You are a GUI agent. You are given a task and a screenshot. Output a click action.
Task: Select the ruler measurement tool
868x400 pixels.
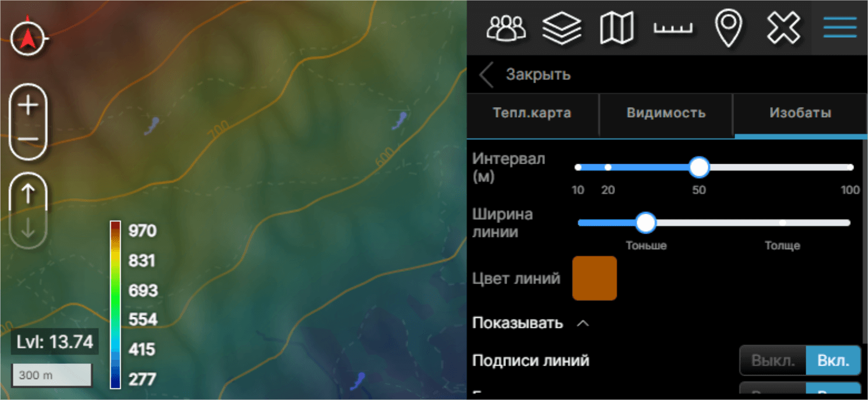coord(673,27)
